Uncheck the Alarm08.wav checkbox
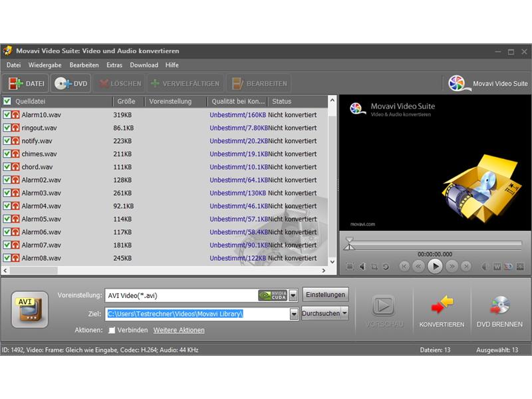This screenshot has height=399, width=532. pyautogui.click(x=7, y=258)
